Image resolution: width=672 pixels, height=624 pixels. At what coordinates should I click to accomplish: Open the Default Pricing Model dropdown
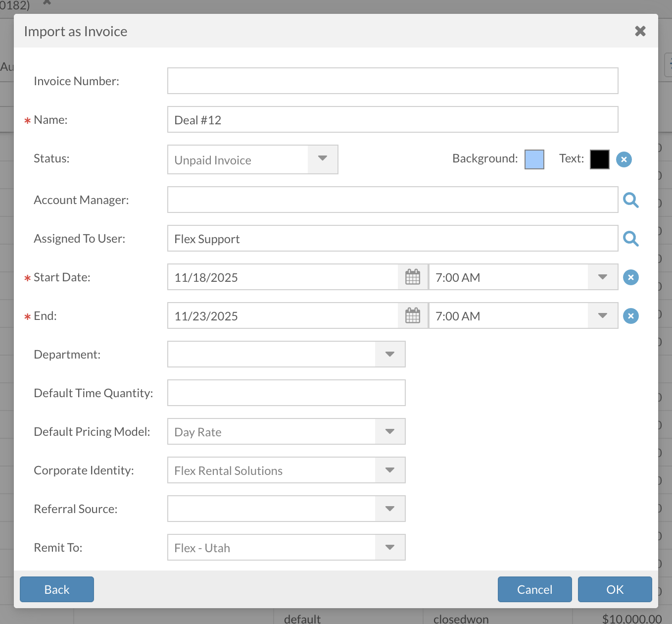[389, 432]
